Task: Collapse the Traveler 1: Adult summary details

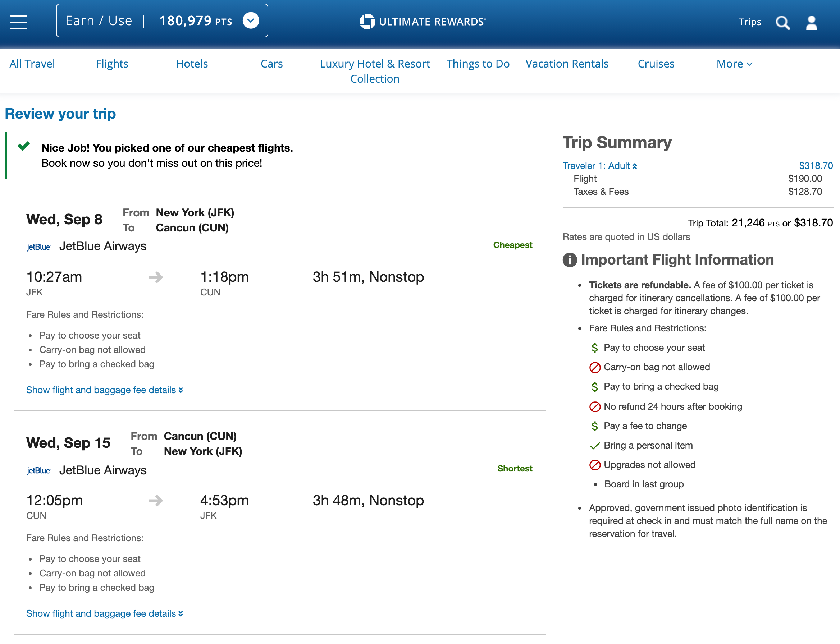Action: coord(635,166)
